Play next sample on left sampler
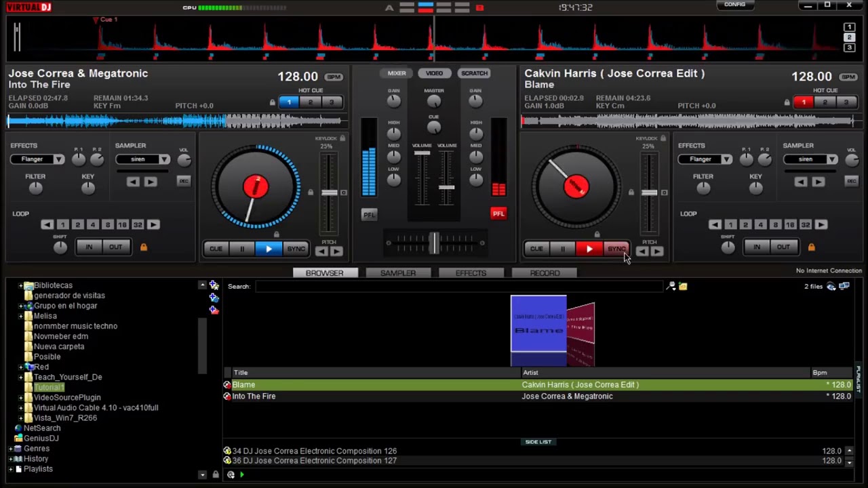The width and height of the screenshot is (868, 488). click(x=150, y=182)
